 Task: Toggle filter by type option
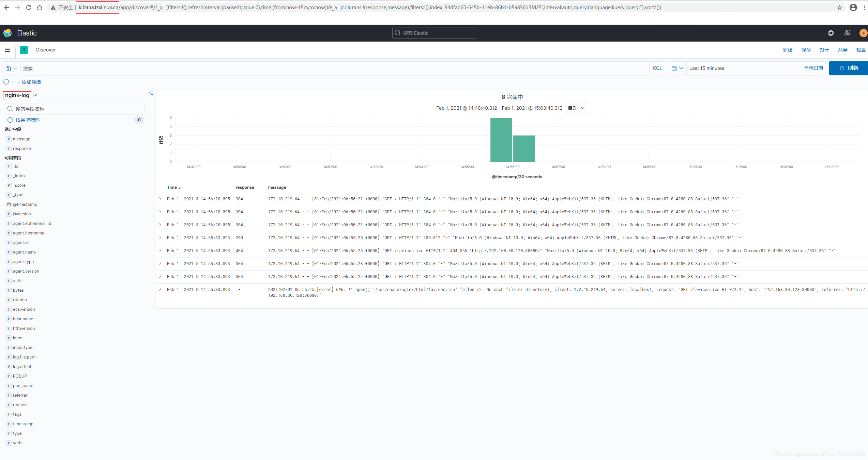point(27,120)
